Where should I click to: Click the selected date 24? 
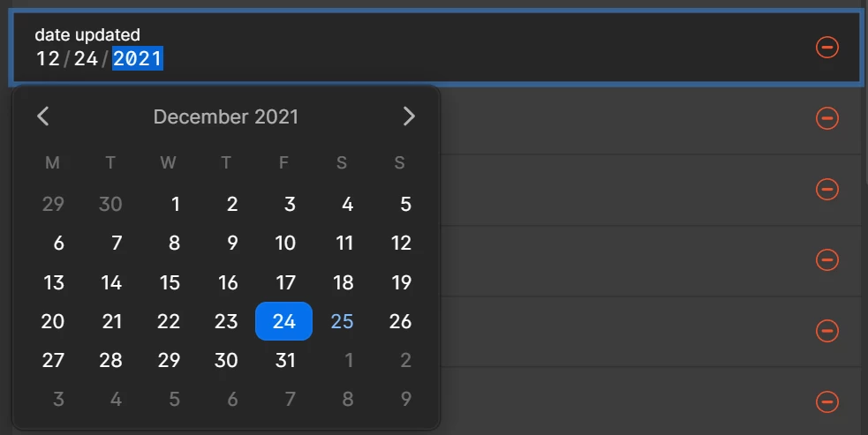284,321
